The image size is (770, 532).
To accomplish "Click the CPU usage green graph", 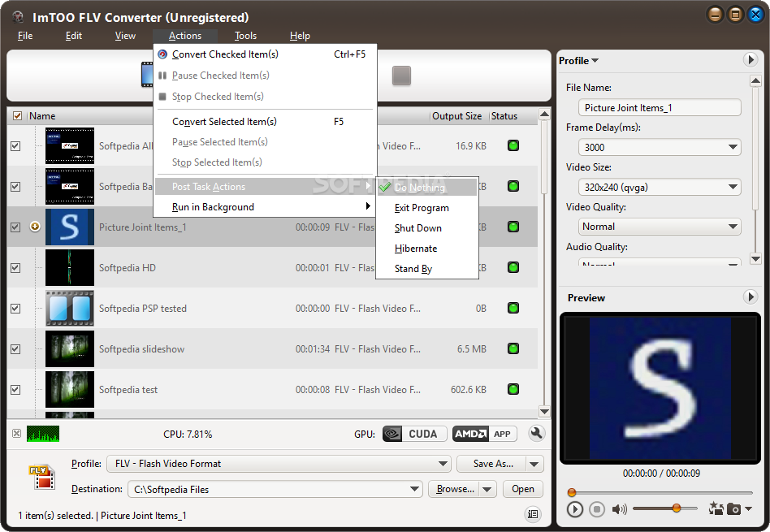I will [43, 433].
